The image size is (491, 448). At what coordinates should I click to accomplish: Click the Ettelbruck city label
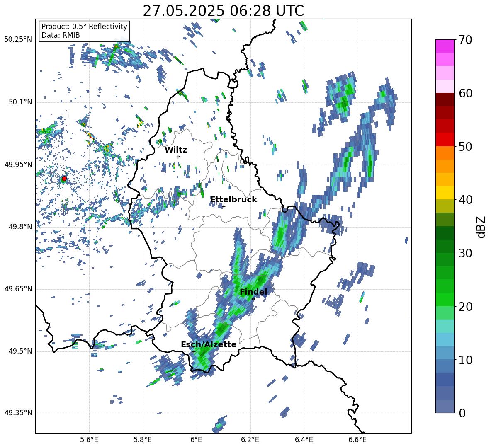pyautogui.click(x=233, y=200)
